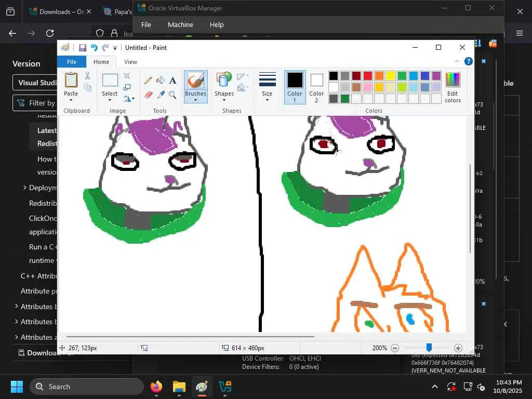Image resolution: width=532 pixels, height=399 pixels.
Task: Open the Paste dropdown arrow
Action: 71,100
